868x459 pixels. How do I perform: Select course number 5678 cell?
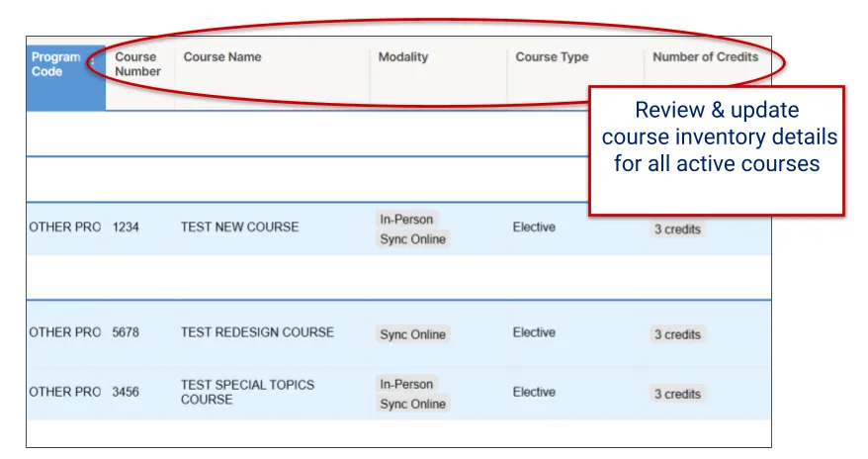tap(126, 332)
